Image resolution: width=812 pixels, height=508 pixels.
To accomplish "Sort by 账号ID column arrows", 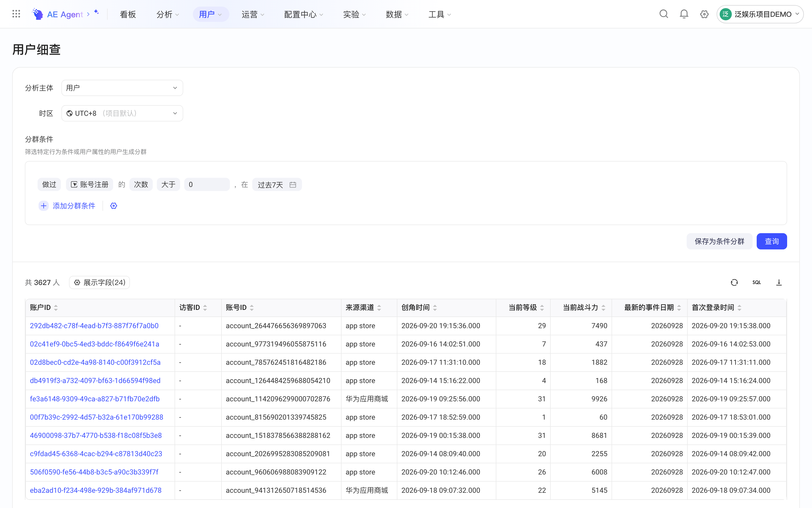I will pyautogui.click(x=252, y=308).
